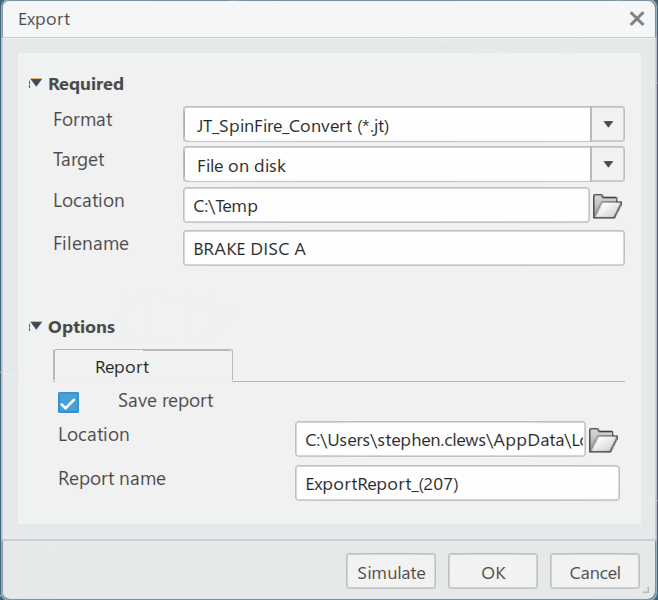
Task: Browse for the report Location folder
Action: tap(603, 440)
